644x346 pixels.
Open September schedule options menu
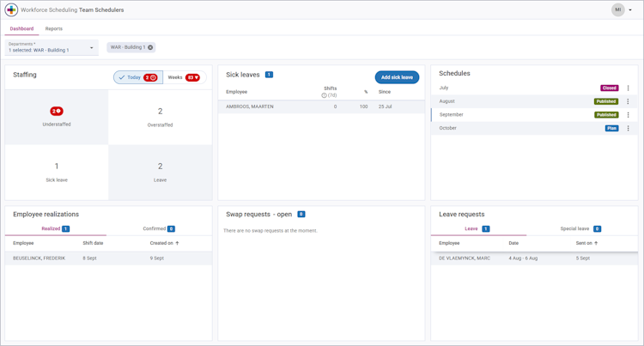pos(628,115)
